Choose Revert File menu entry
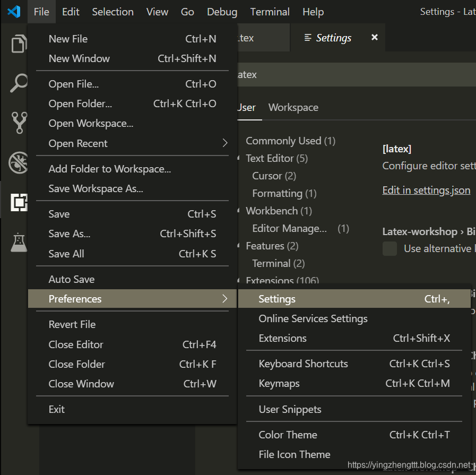Image resolution: width=476 pixels, height=475 pixels. click(x=132, y=324)
